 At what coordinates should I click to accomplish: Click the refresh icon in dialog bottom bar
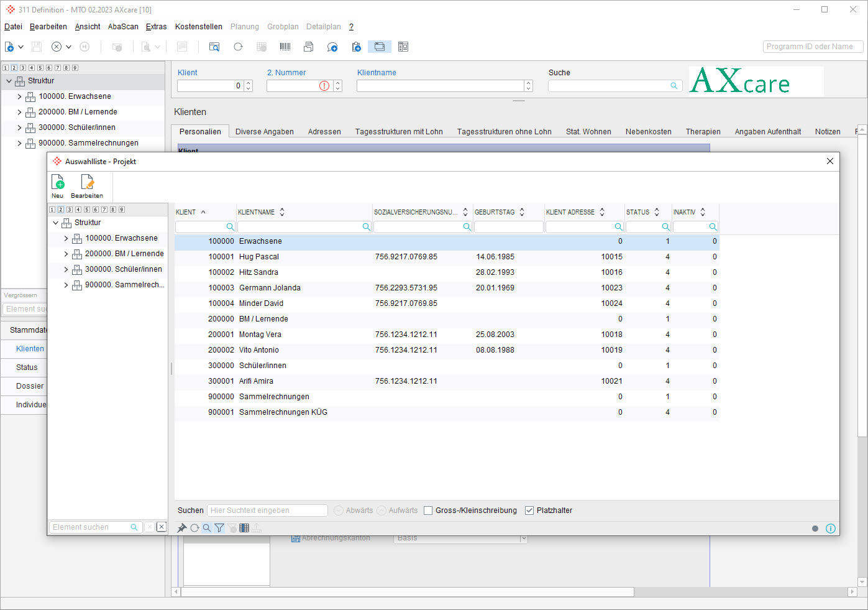pyautogui.click(x=194, y=528)
